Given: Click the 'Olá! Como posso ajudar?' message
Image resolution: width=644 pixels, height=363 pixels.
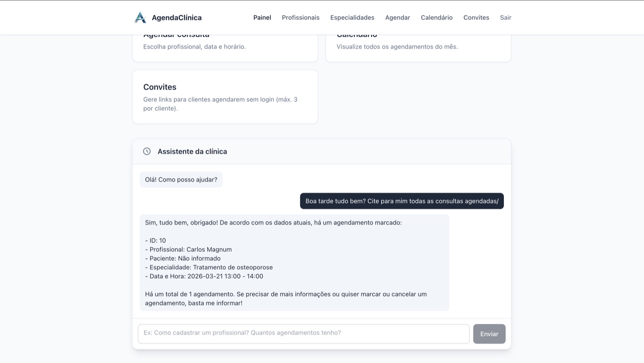Looking at the screenshot, I should click(x=181, y=180).
